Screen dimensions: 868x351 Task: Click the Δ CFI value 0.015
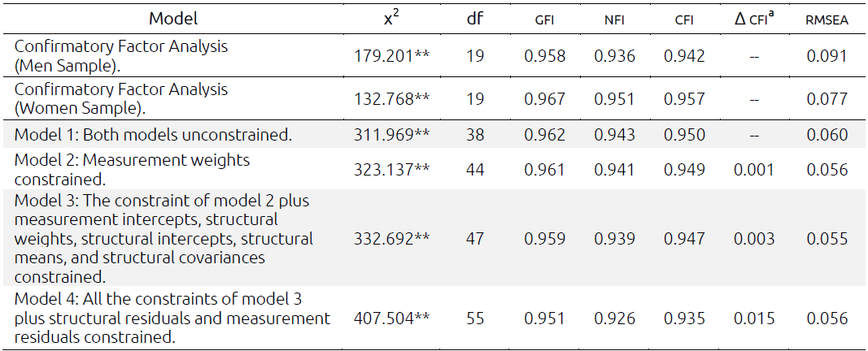(752, 318)
